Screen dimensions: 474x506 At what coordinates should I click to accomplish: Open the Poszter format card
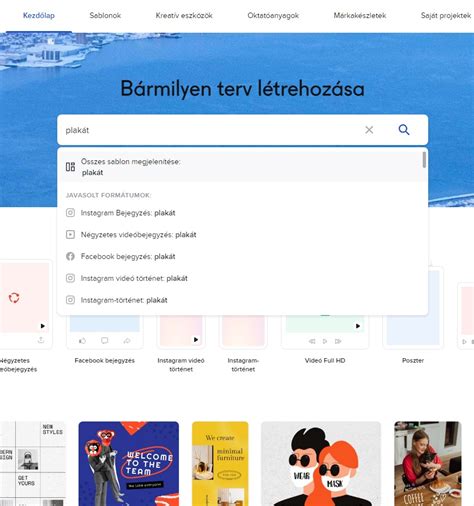(413, 307)
